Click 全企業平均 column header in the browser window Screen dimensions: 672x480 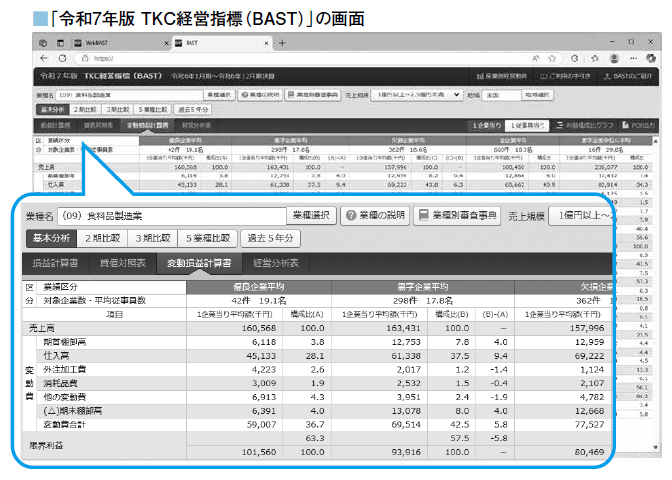pos(513,141)
